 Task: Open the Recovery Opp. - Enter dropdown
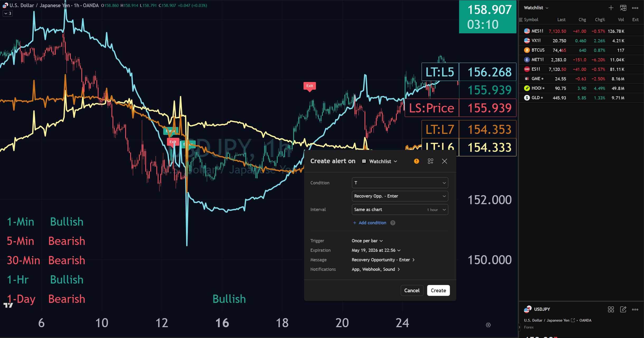(x=399, y=196)
